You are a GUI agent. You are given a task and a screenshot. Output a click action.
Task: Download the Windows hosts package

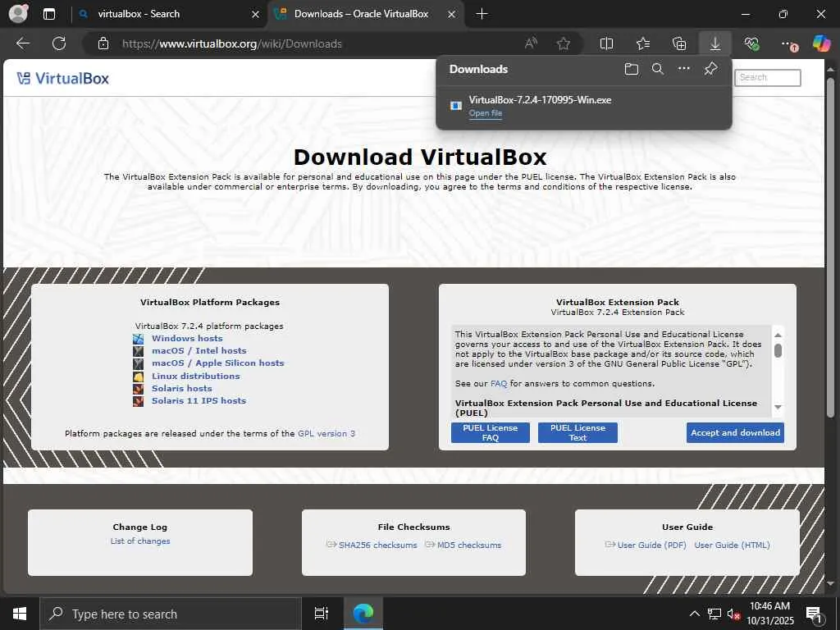pyautogui.click(x=187, y=339)
